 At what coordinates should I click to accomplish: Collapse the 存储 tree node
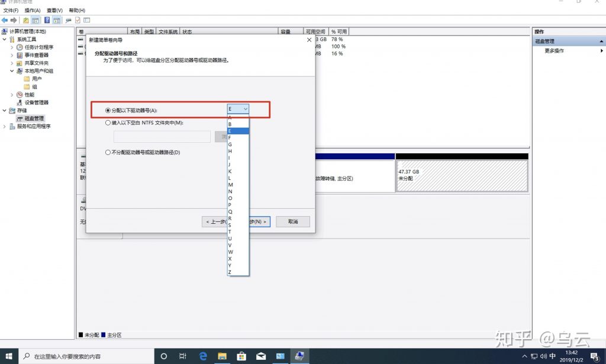4,111
